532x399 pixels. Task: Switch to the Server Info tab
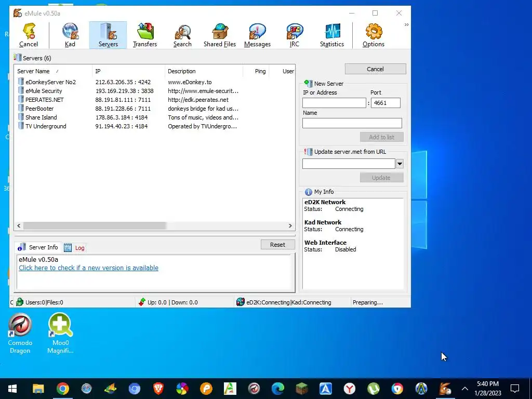[38, 247]
